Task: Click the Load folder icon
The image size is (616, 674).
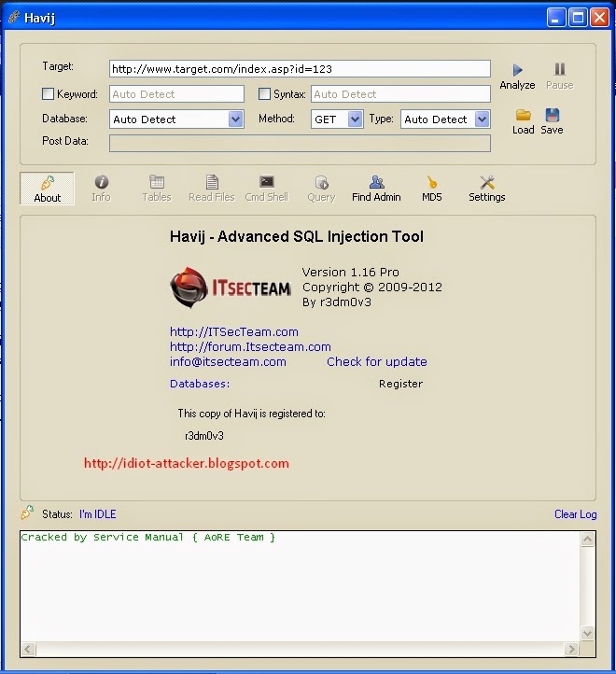Action: [524, 115]
